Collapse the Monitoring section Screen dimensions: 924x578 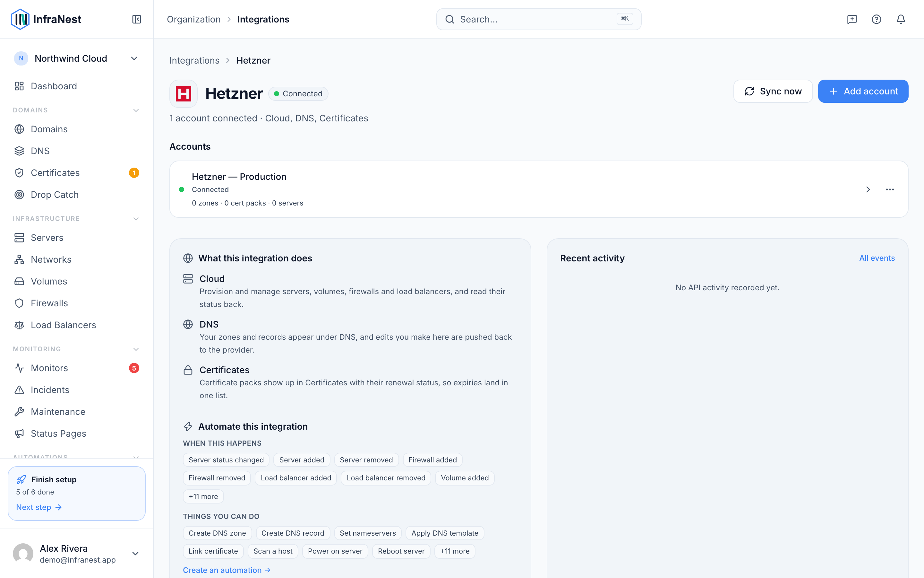point(136,349)
